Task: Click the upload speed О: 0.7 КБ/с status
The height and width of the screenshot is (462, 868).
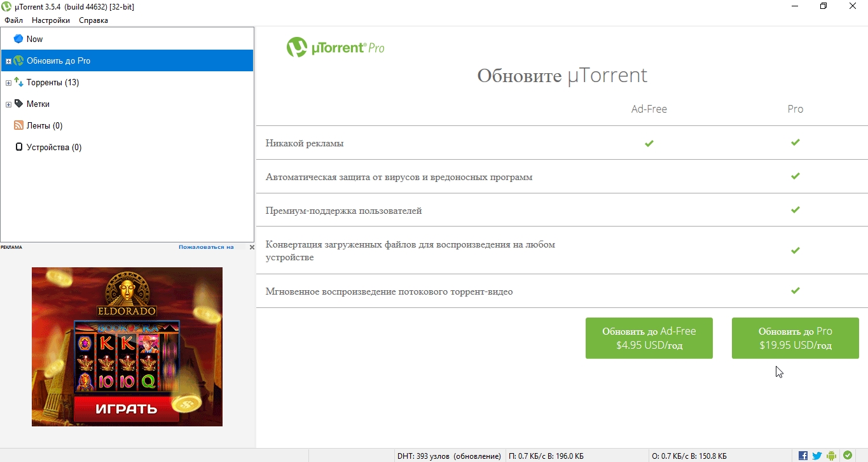Action: [690, 456]
